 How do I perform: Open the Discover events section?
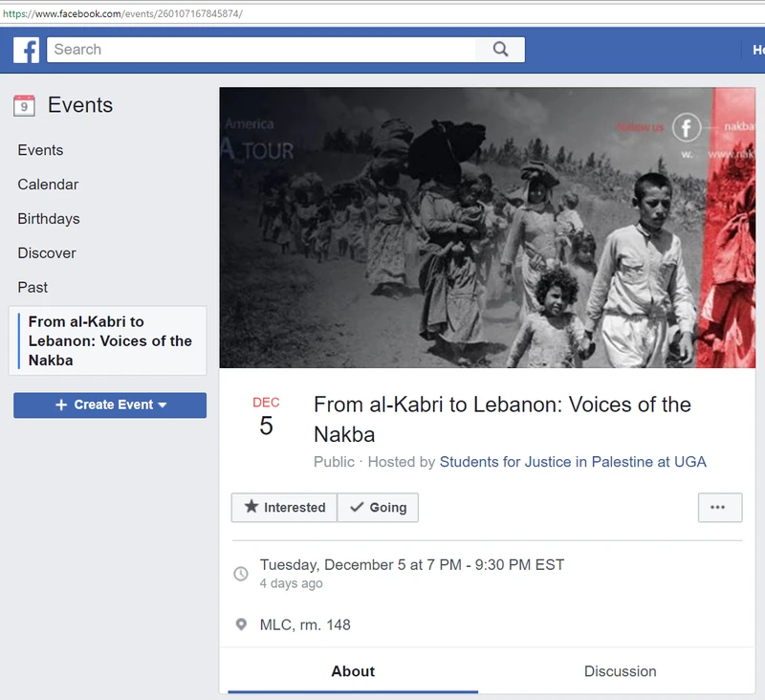(x=47, y=253)
